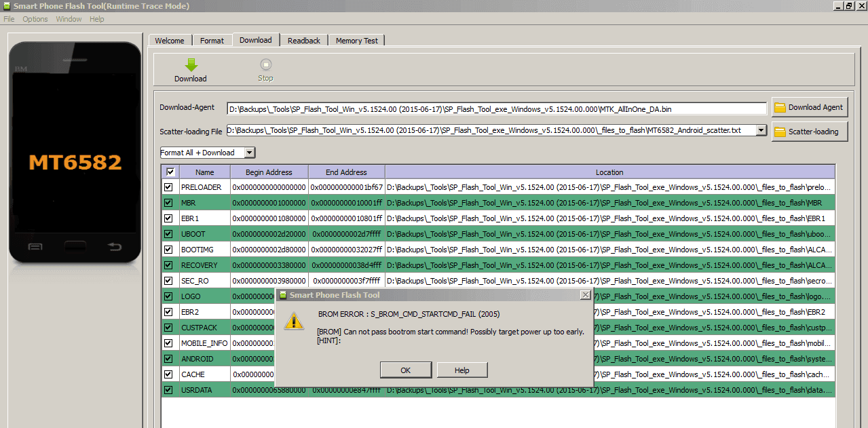This screenshot has height=428, width=868.
Task: Click the Begin Address column header
Action: (269, 172)
